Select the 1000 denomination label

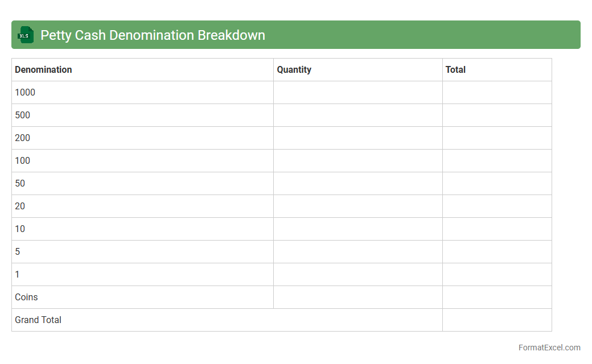click(x=25, y=92)
